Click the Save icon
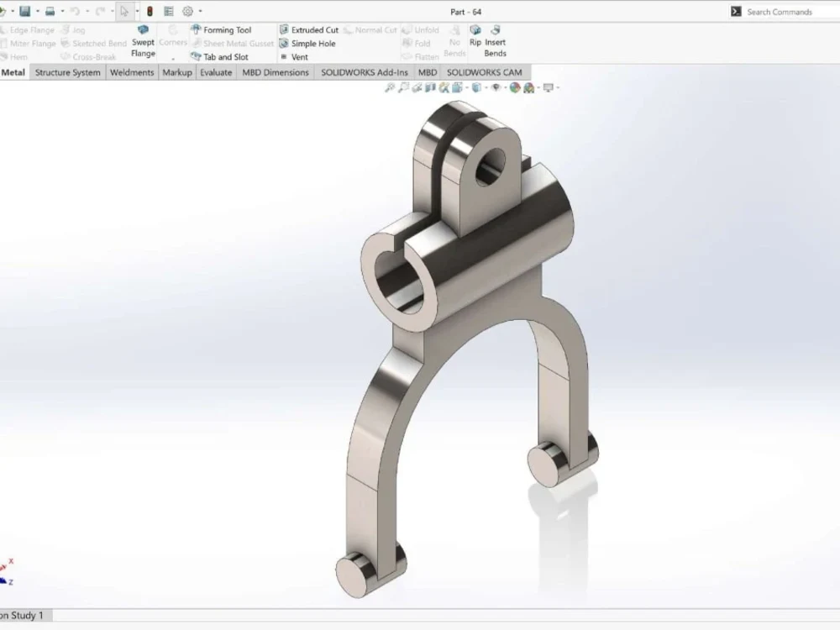The image size is (840, 630). pyautogui.click(x=24, y=11)
